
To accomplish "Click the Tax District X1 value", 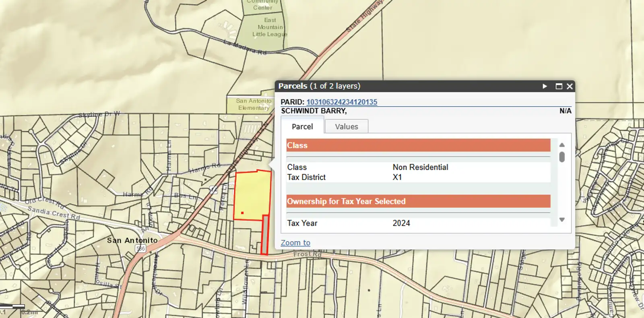I will tap(397, 177).
